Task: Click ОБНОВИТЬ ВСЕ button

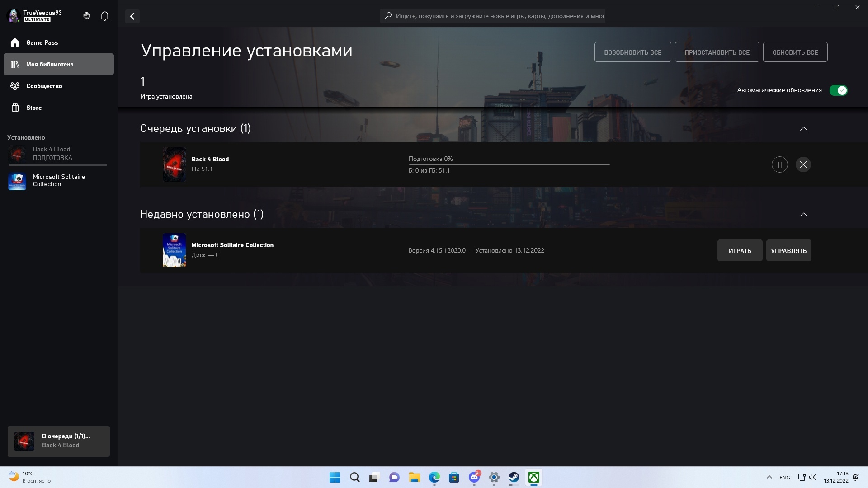Action: [x=795, y=52]
